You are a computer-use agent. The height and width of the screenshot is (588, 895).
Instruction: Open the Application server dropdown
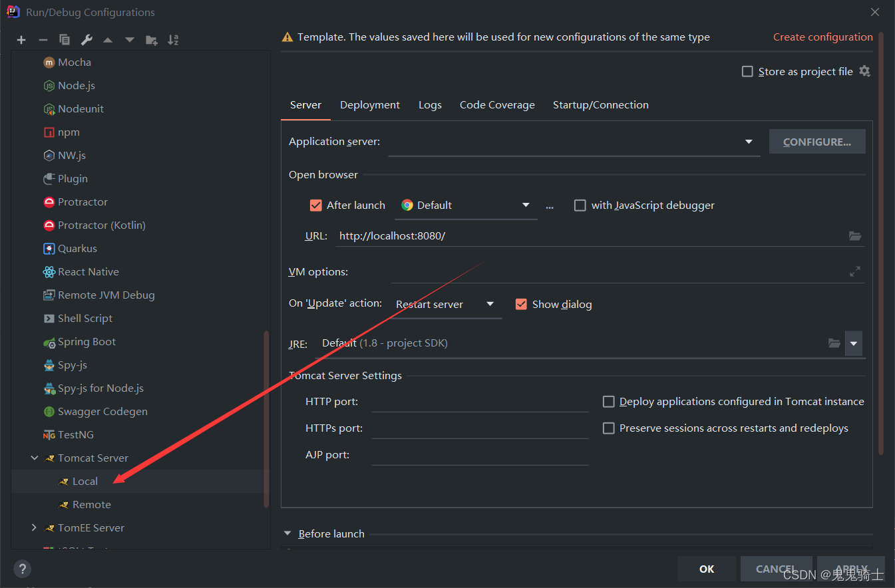point(749,142)
